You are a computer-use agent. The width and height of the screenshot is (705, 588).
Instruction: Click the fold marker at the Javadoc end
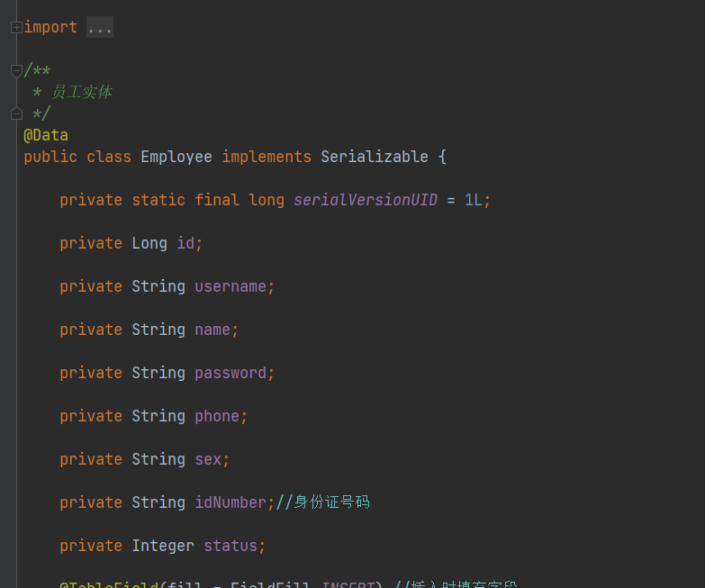[15, 114]
